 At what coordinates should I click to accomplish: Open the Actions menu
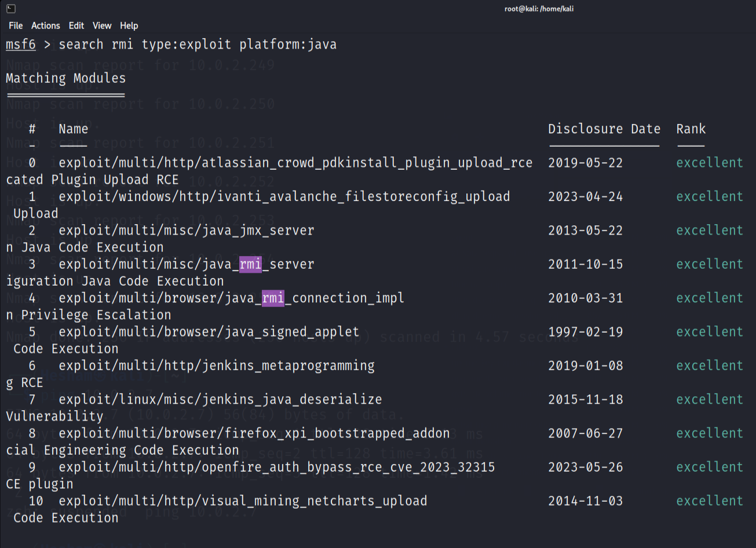46,25
